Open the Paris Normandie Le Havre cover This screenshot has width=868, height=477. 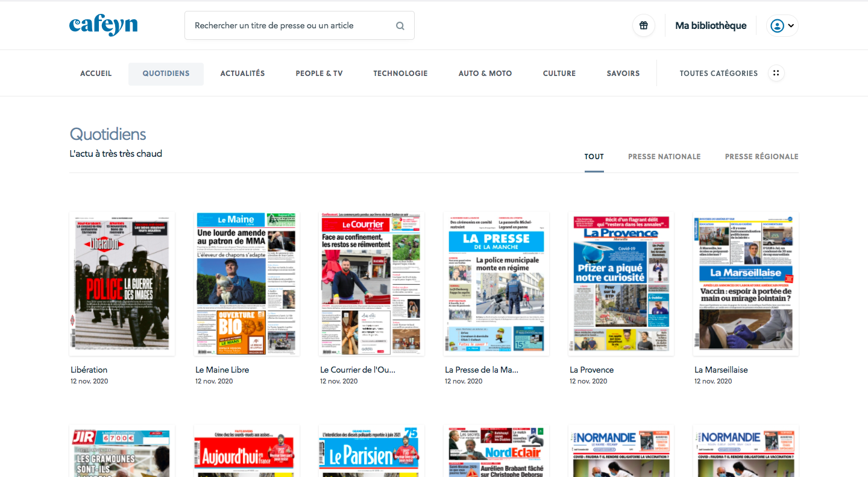click(621, 451)
